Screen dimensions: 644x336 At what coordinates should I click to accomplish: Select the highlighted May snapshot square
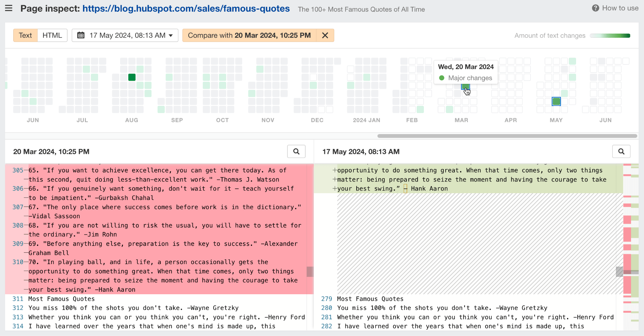pos(556,101)
